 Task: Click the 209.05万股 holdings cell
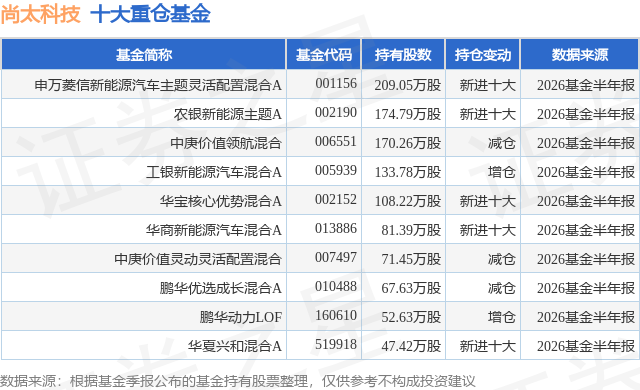coord(408,85)
